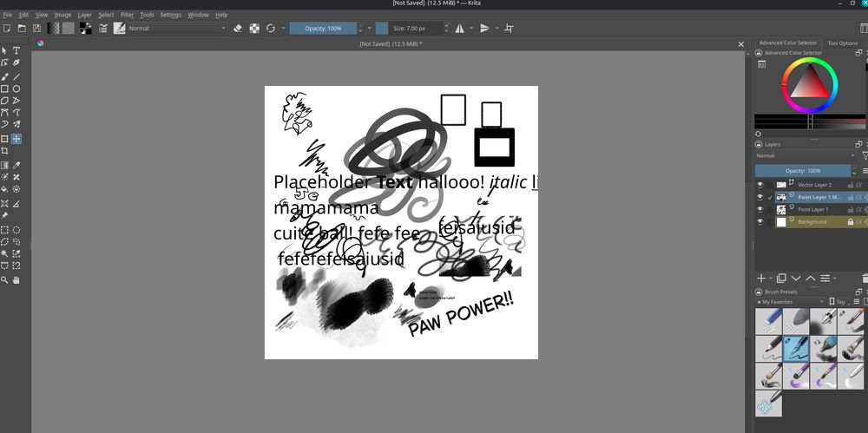Toggle vertical mirror tool

click(x=485, y=29)
